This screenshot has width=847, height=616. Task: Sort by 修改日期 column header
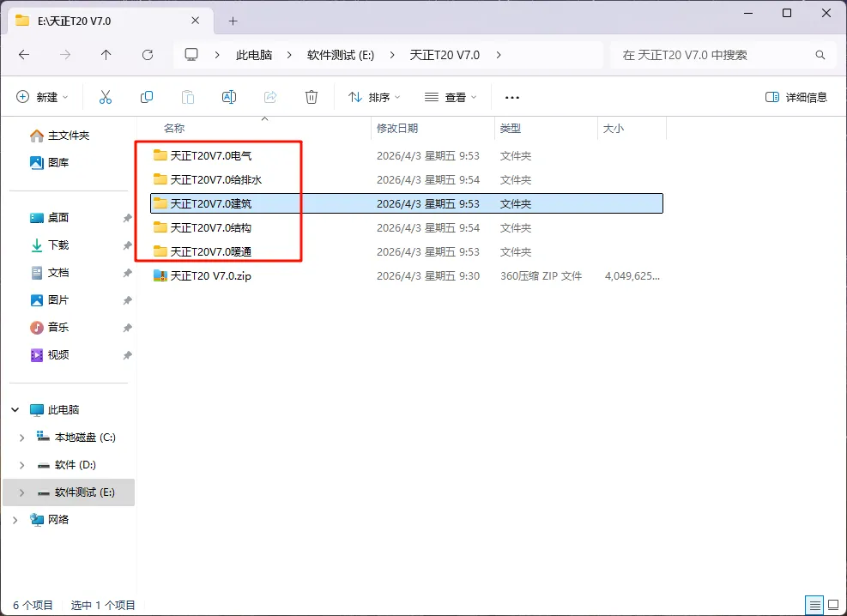[x=397, y=129]
